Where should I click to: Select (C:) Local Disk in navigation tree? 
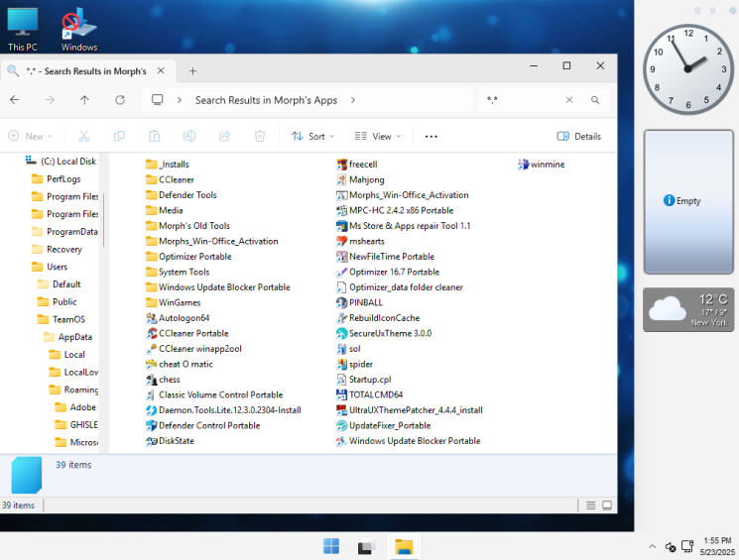[61, 162]
